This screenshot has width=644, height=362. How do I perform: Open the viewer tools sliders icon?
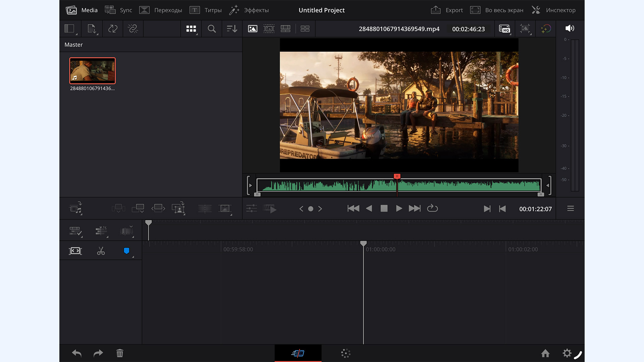click(x=252, y=208)
